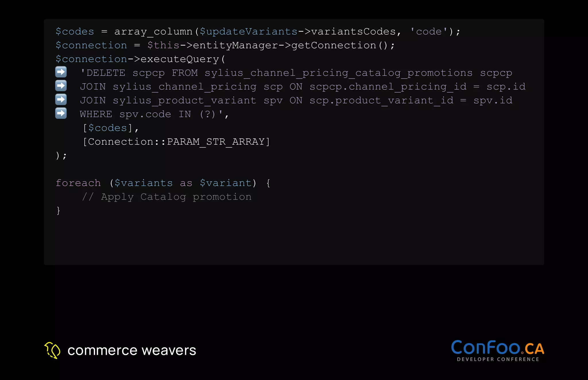588x380 pixels.
Task: Click the '$codes = array_column' line
Action: 258,32
